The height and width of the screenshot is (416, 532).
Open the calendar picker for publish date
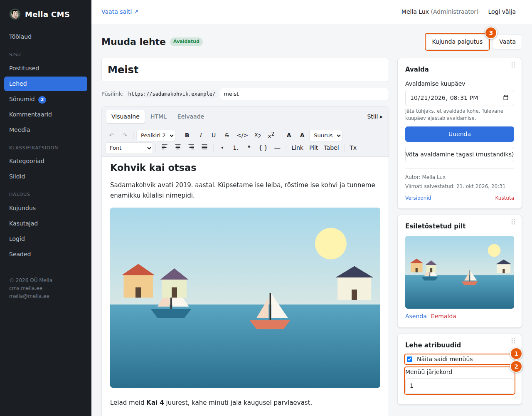[506, 98]
